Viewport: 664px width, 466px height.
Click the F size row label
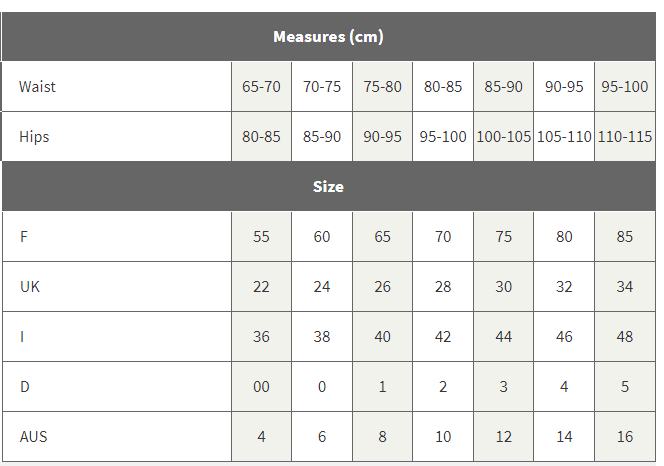[x=24, y=237]
